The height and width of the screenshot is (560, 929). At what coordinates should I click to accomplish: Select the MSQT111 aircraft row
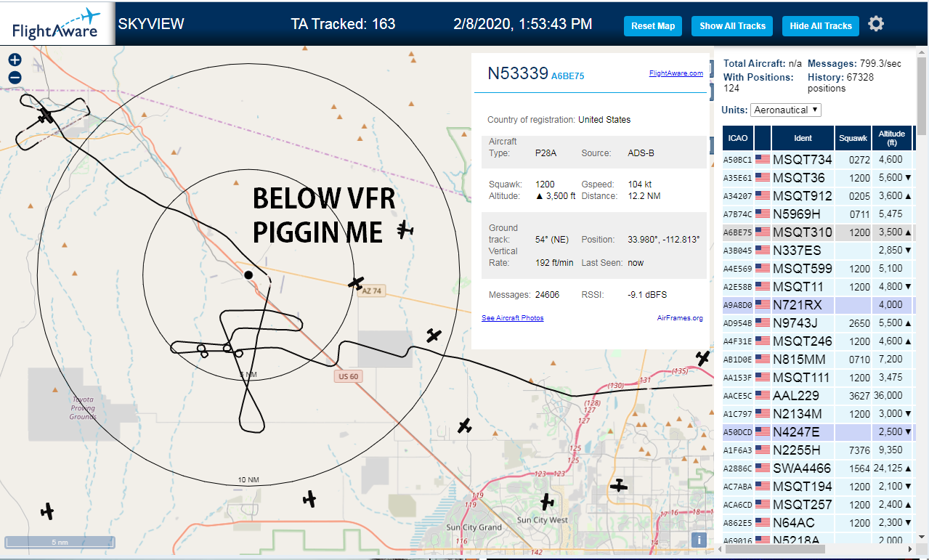[818, 378]
